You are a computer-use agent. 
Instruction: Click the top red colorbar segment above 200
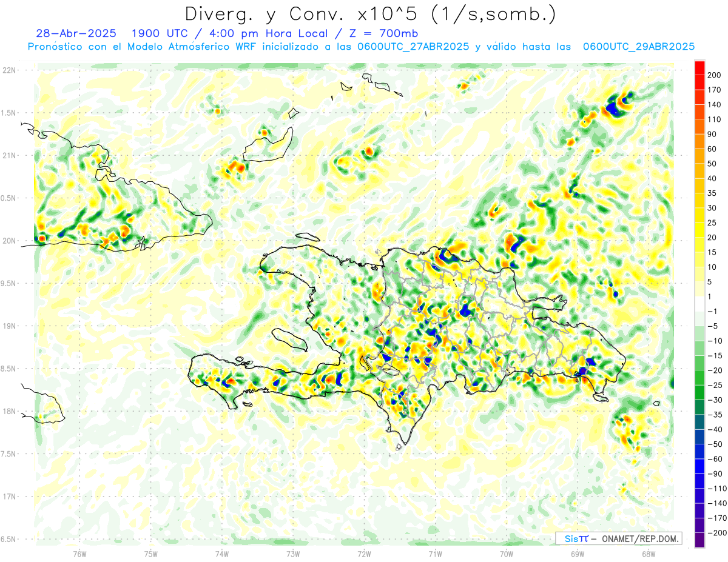coord(700,68)
